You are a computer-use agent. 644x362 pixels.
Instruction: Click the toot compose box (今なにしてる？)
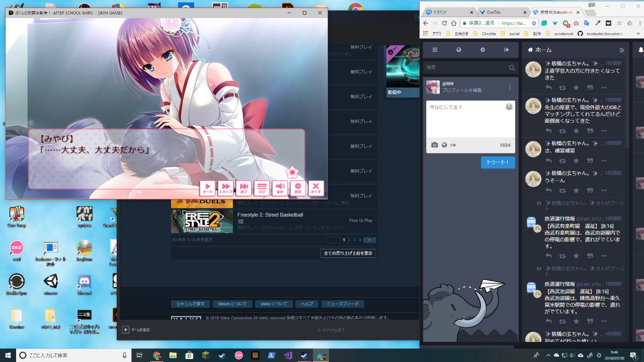point(470,120)
